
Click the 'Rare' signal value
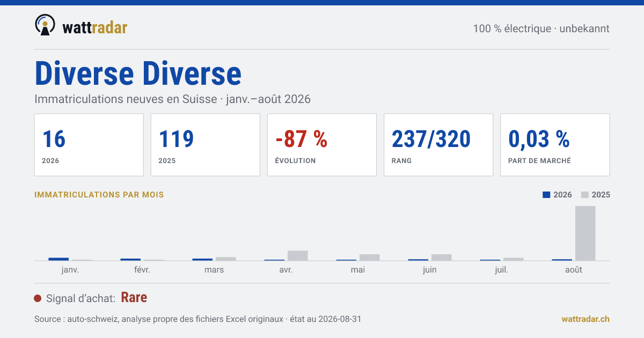(x=134, y=297)
